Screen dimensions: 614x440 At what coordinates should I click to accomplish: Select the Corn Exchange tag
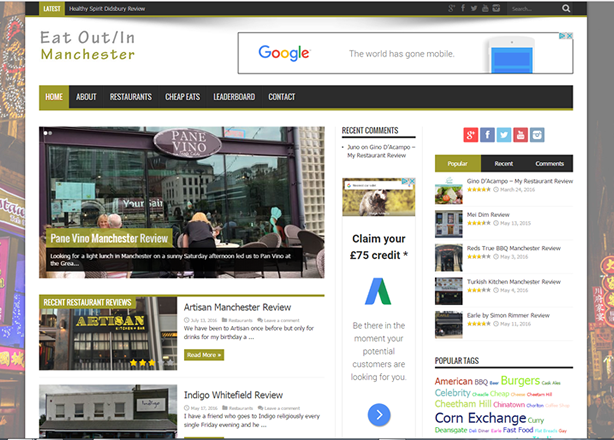coord(480,418)
